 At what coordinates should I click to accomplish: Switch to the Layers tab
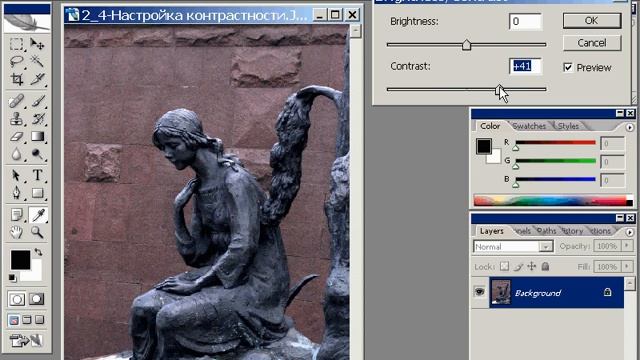[x=491, y=231]
